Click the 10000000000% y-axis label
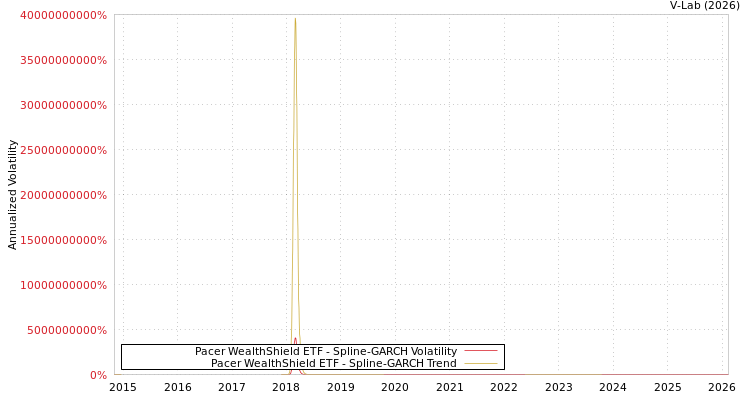The height and width of the screenshot is (400, 750). [x=64, y=285]
